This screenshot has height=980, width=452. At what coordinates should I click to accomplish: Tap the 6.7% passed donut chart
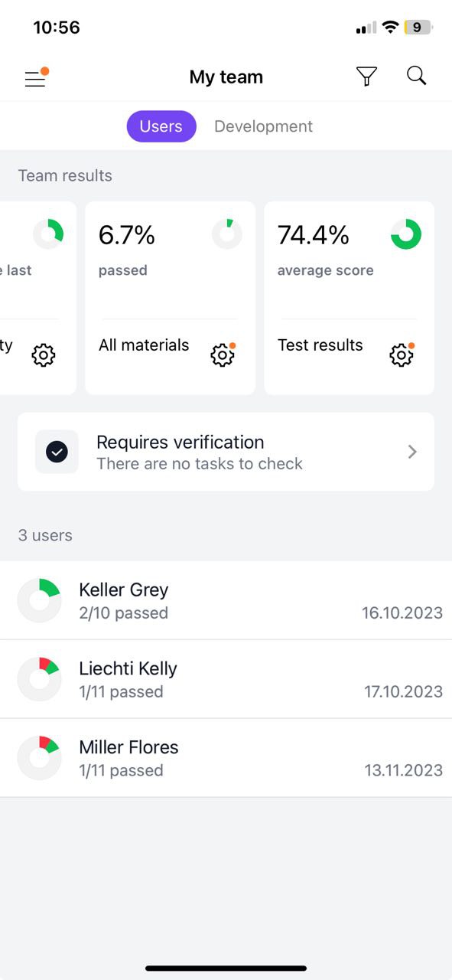(x=227, y=234)
